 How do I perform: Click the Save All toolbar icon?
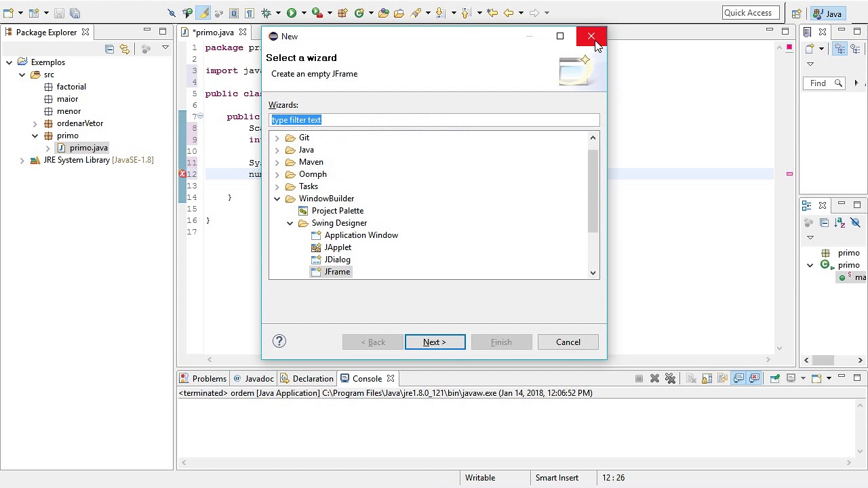pyautogui.click(x=75, y=13)
